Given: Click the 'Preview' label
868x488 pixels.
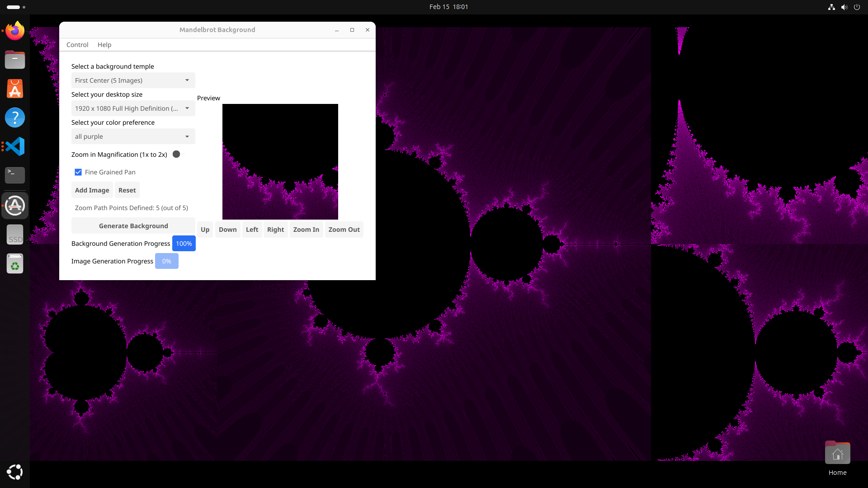Looking at the screenshot, I should click(x=208, y=98).
